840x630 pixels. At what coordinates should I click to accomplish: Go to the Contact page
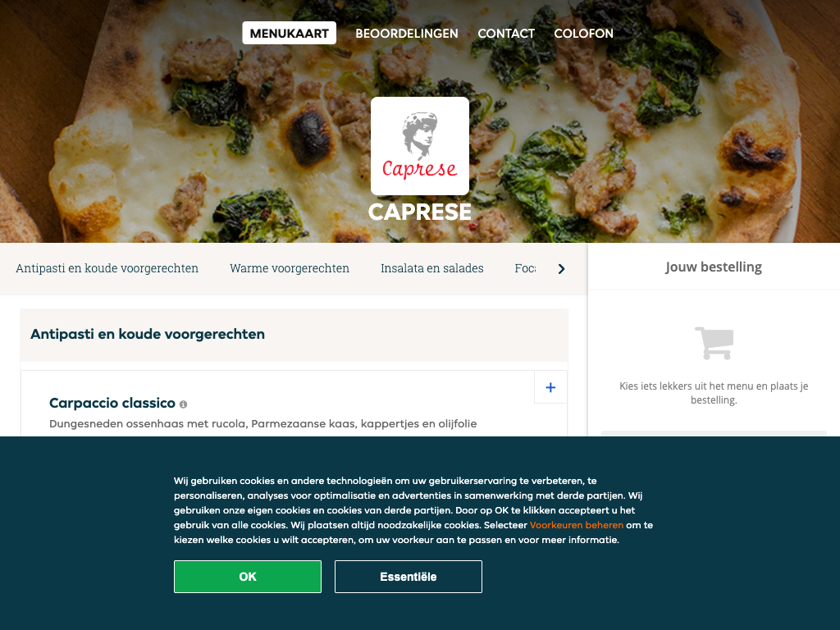pos(506,33)
